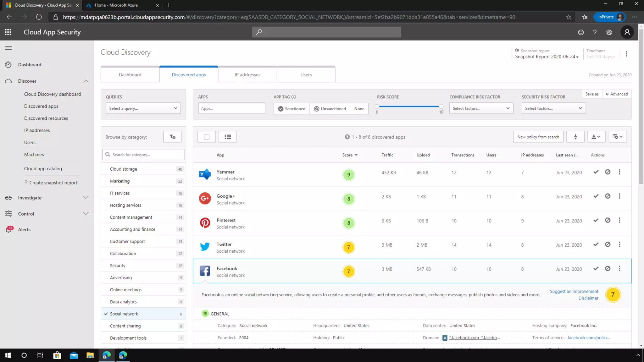Click the right handle of the risk score slider
The image size is (644, 362).
point(441,107)
